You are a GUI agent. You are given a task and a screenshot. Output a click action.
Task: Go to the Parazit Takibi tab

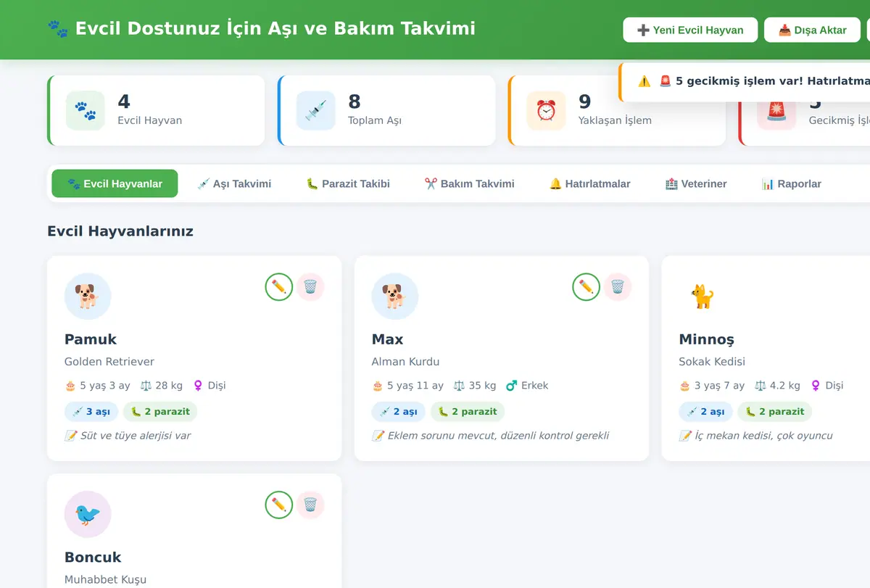click(348, 184)
